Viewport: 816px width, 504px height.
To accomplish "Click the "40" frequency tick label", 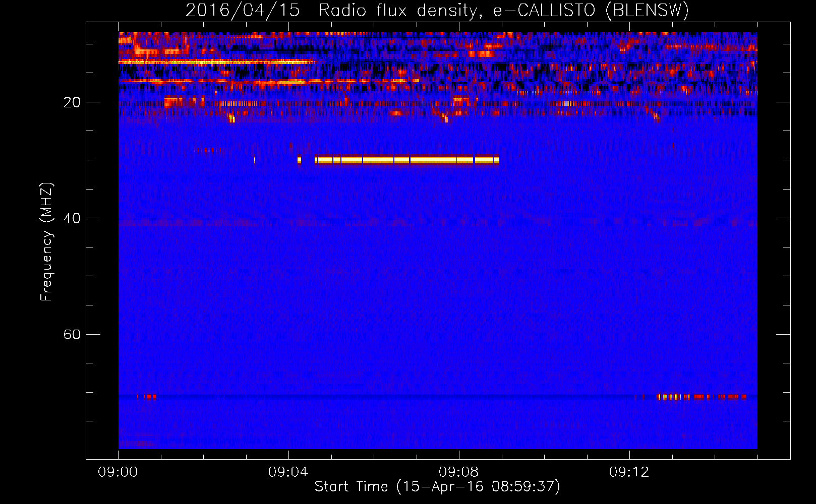I will pyautogui.click(x=72, y=218).
